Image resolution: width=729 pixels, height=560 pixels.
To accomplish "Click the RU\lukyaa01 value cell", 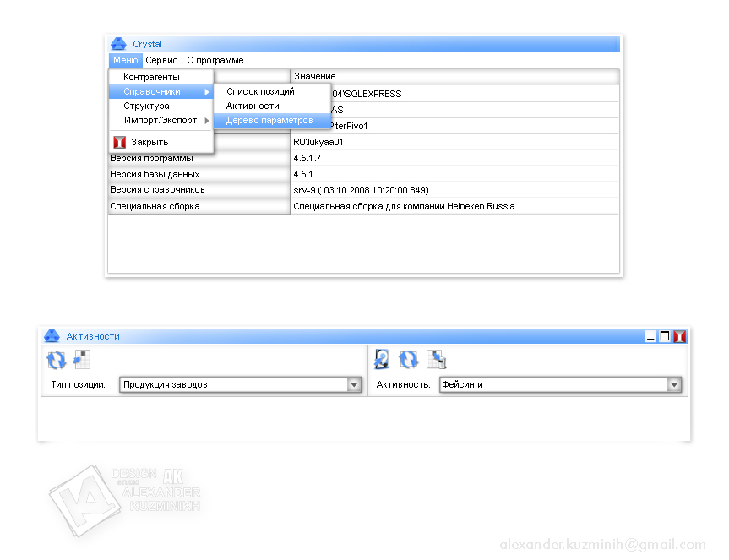I will [x=454, y=142].
